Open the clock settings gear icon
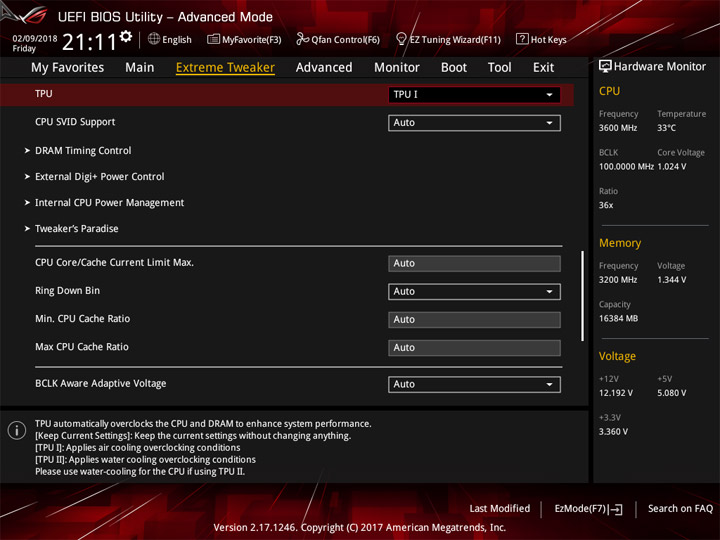The height and width of the screenshot is (540, 720). point(126,36)
